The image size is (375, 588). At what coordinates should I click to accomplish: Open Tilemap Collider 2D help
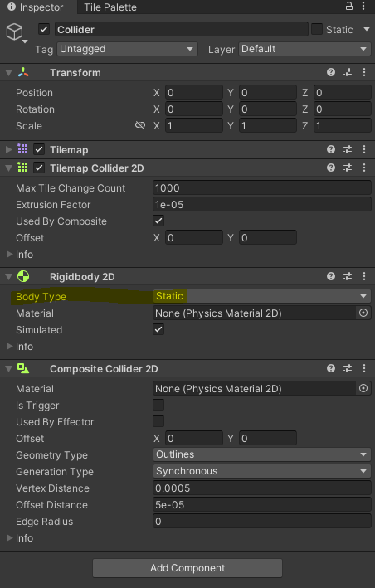pyautogui.click(x=331, y=168)
